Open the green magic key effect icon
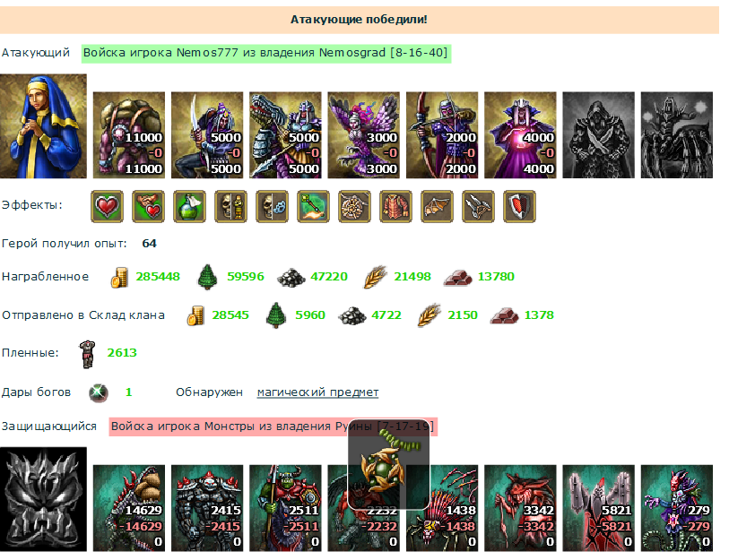The image size is (729, 560). coord(313,206)
